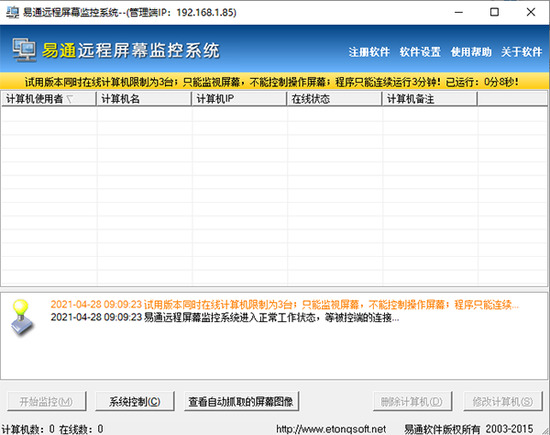550x435 pixels.
Task: Sort by 计算机备注 column header
Action: click(430, 99)
